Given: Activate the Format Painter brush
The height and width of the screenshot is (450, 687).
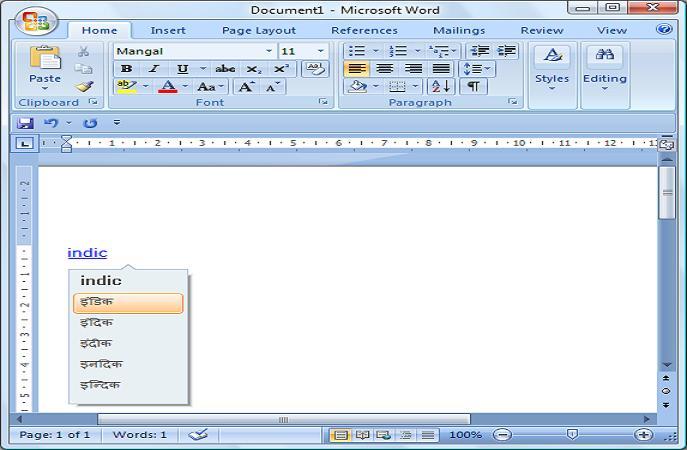Looking at the screenshot, I should click(x=84, y=86).
